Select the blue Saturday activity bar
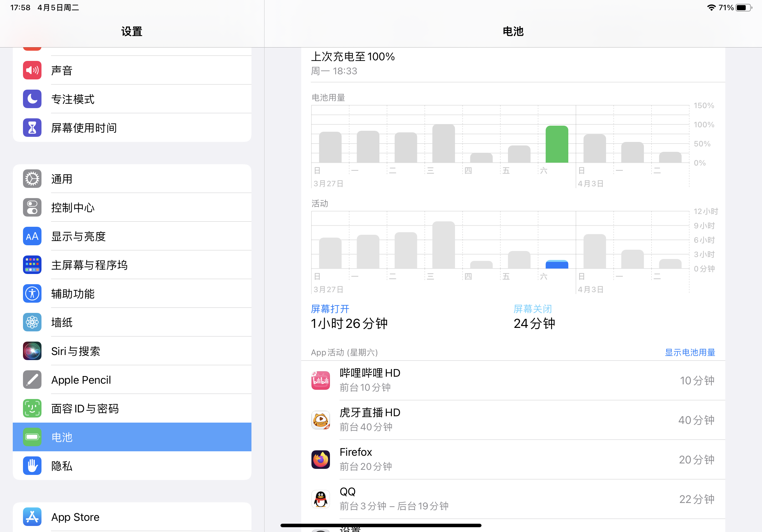The image size is (762, 532). tap(557, 264)
